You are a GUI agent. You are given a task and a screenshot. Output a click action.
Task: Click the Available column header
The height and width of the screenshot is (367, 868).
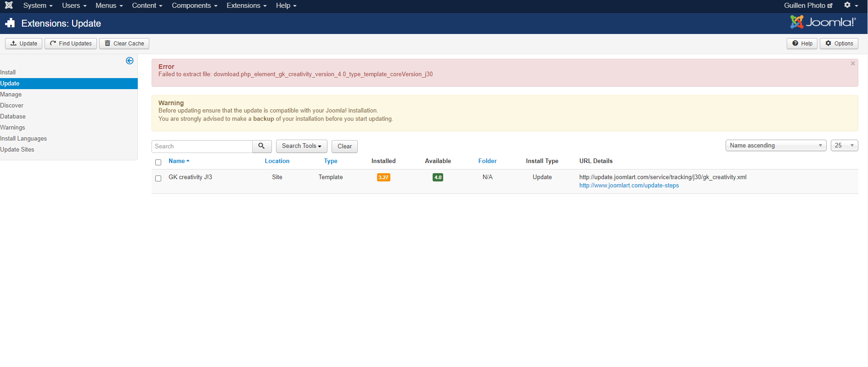[438, 161]
